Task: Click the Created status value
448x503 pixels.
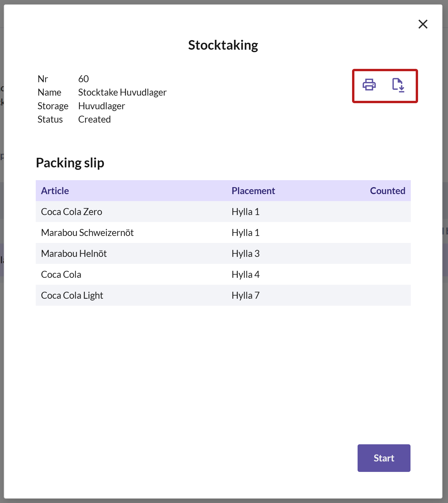Action: pos(94,119)
